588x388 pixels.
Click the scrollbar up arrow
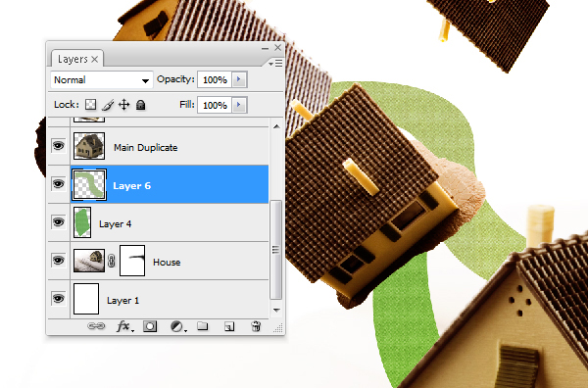[276, 126]
